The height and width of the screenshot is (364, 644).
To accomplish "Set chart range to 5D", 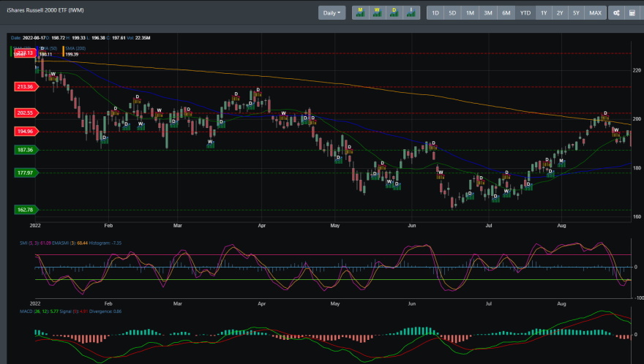I will tap(452, 12).
